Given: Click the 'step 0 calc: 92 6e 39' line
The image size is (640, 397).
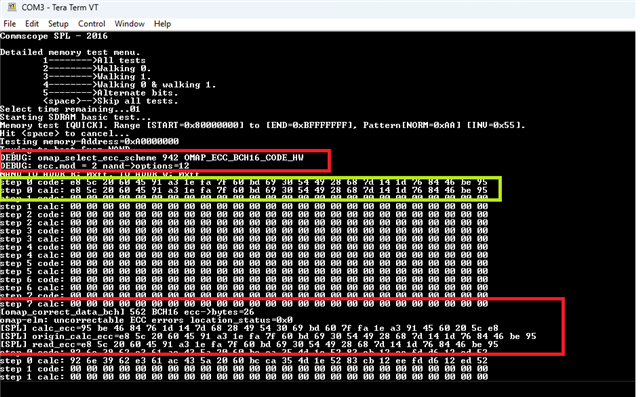Looking at the screenshot, I should point(244,361).
